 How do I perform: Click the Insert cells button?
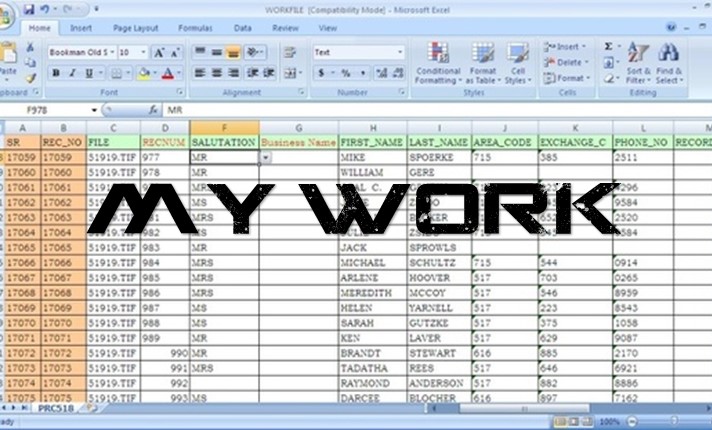(x=564, y=46)
